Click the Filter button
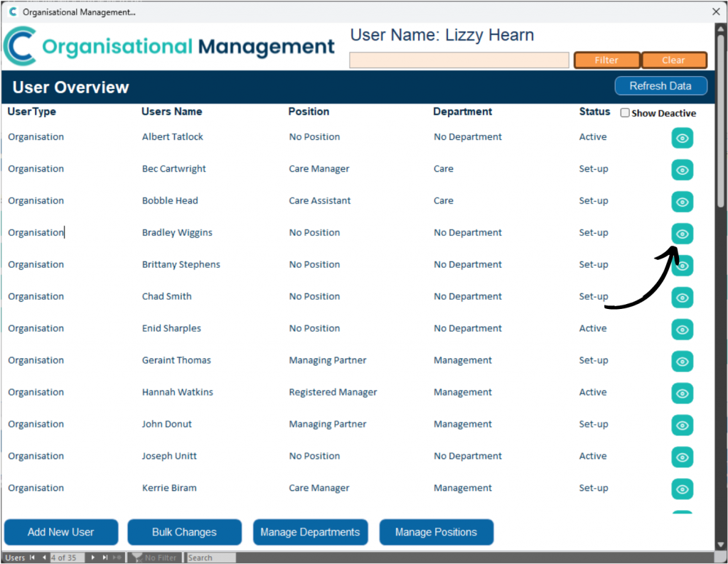The width and height of the screenshot is (728, 564). click(607, 60)
